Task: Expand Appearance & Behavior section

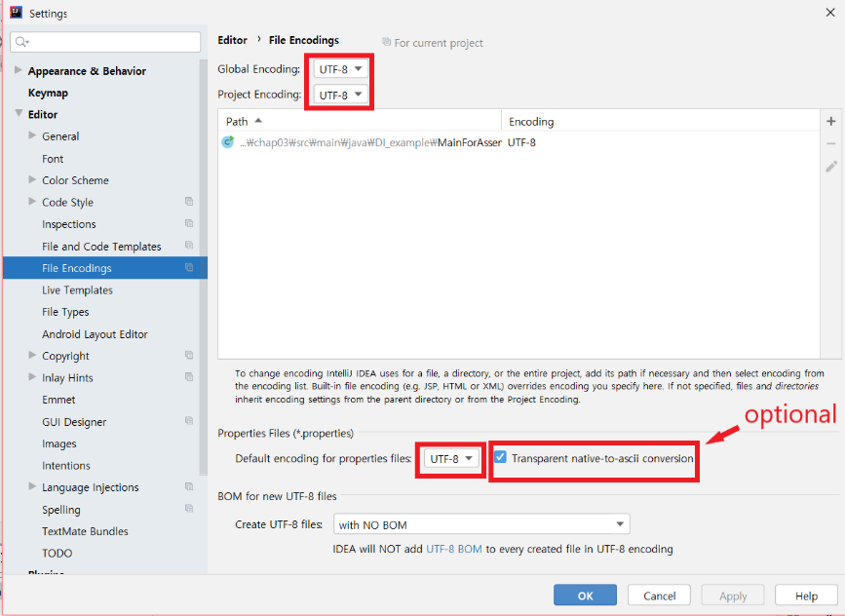Action: [18, 70]
